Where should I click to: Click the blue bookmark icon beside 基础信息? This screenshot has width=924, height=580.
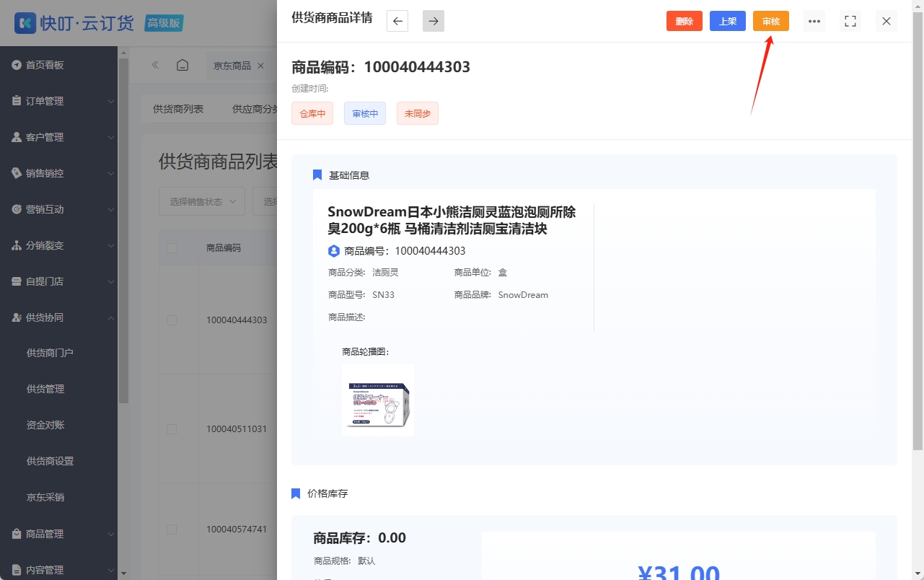click(317, 175)
